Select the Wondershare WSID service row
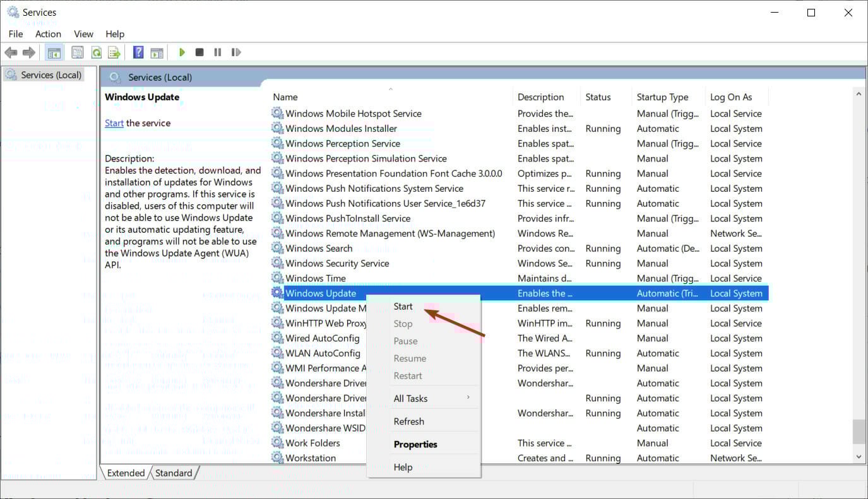Viewport: 868px width, 499px height. [x=520, y=428]
